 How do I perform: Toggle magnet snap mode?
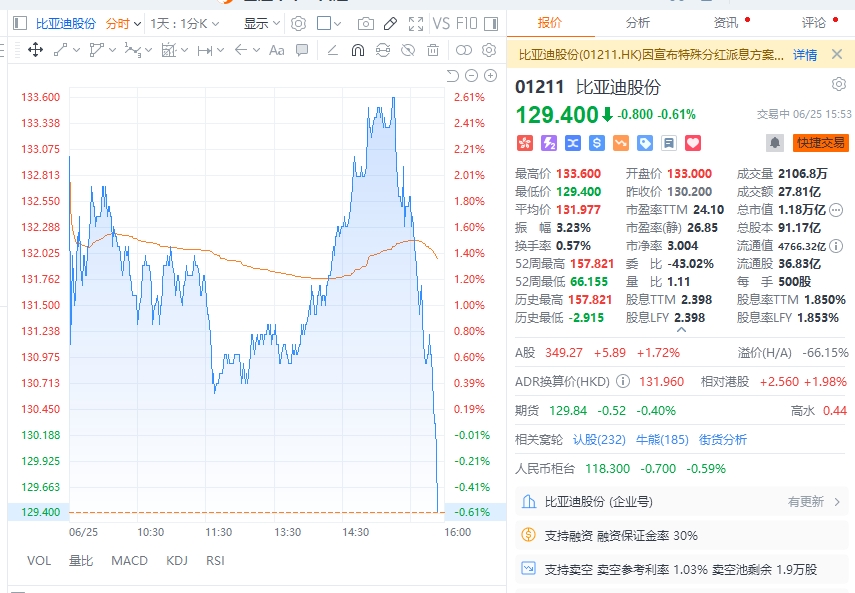(358, 50)
